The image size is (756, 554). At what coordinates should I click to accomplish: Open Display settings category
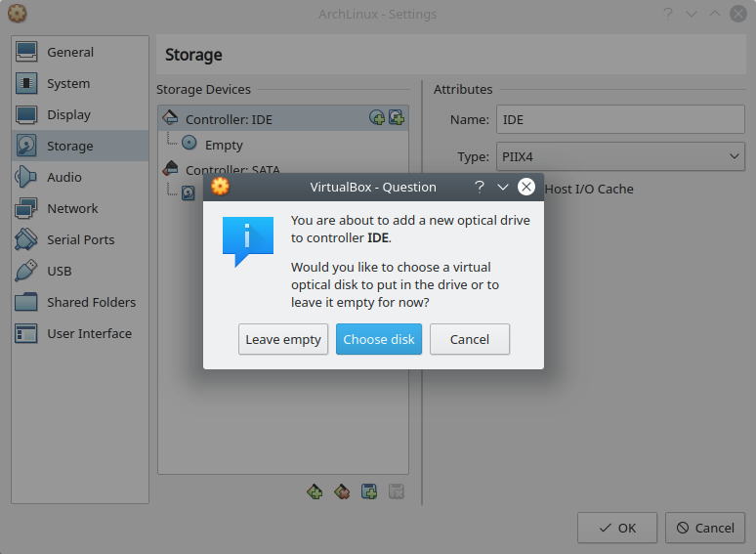(80, 114)
